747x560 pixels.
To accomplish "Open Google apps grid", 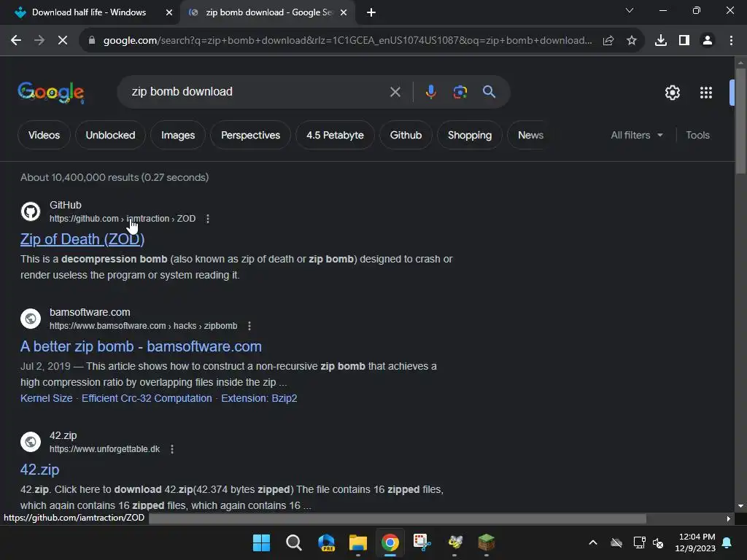I will pyautogui.click(x=706, y=93).
